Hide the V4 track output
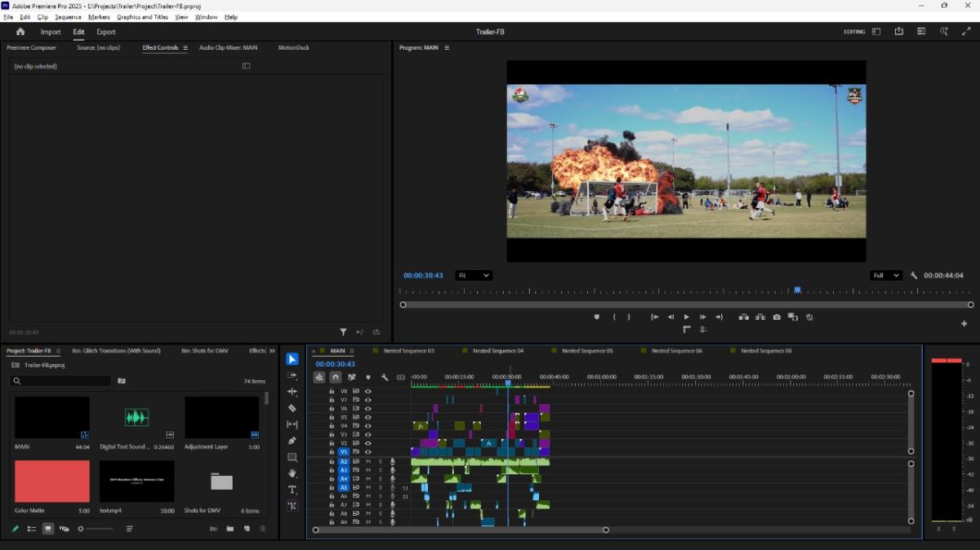Image resolution: width=980 pixels, height=550 pixels. tap(367, 426)
